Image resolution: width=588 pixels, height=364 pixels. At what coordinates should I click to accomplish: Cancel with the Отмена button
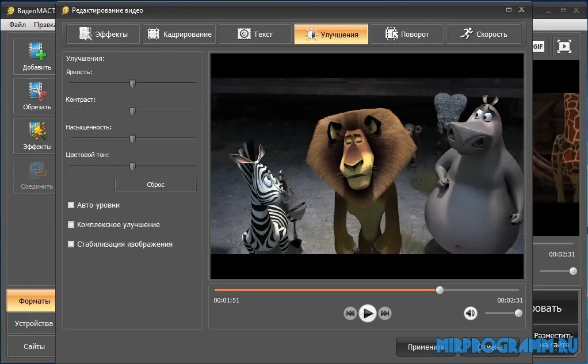(x=490, y=347)
